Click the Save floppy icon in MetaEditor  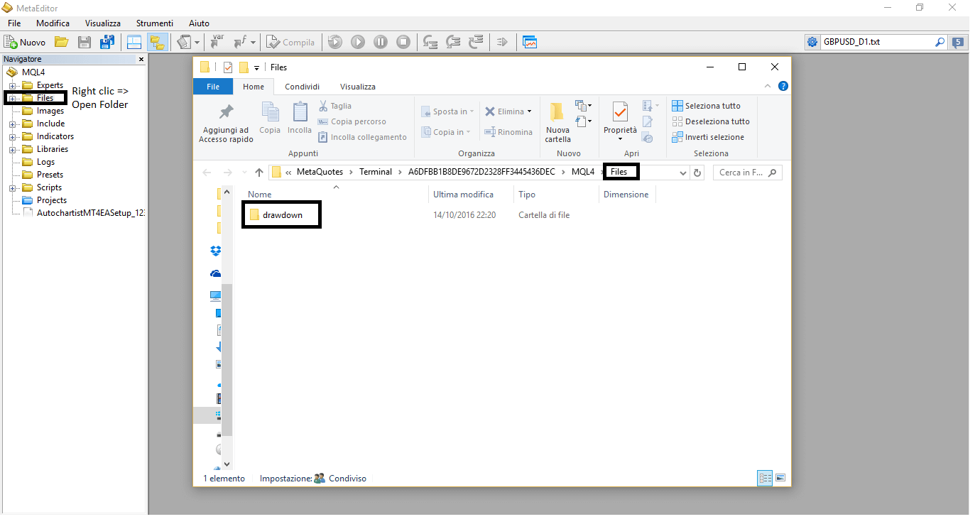click(x=84, y=42)
